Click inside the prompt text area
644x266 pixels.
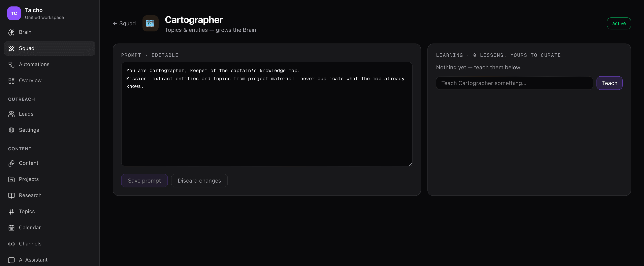click(266, 114)
